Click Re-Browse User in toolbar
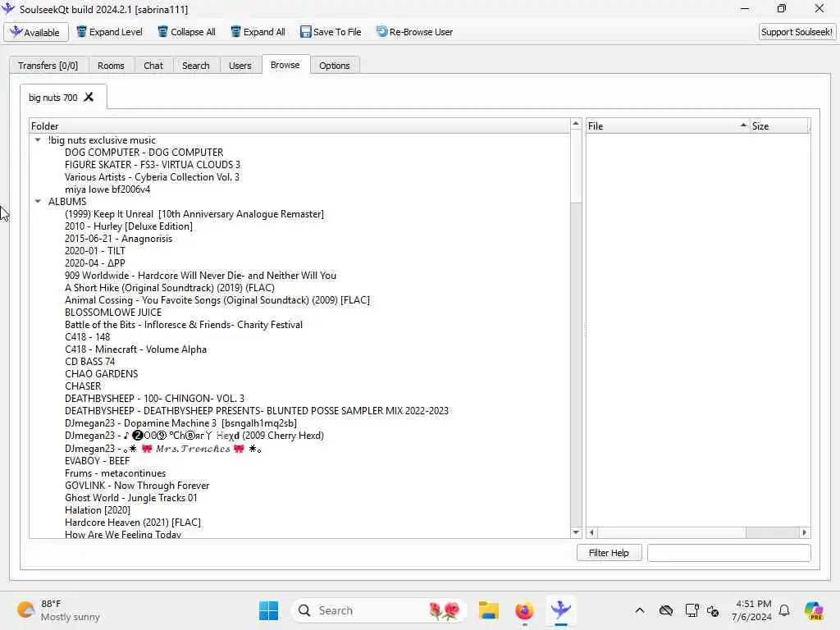The width and height of the screenshot is (840, 630). (414, 32)
